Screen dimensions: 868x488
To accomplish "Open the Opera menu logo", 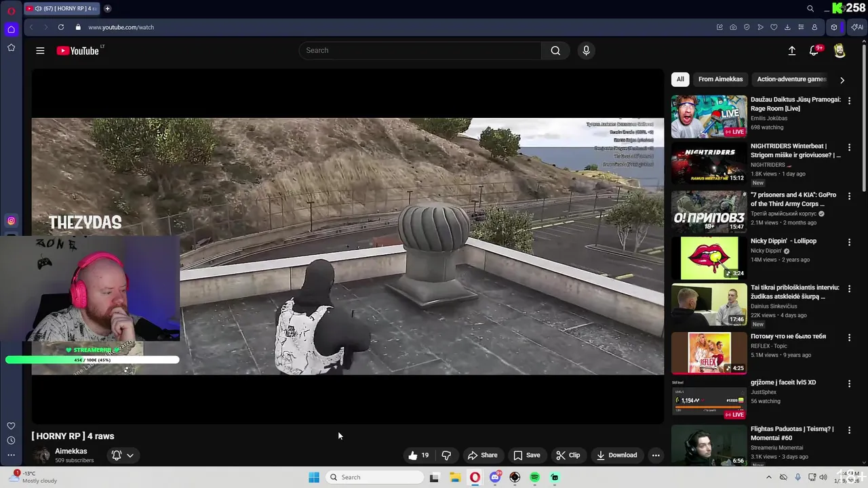I will click(x=11, y=11).
